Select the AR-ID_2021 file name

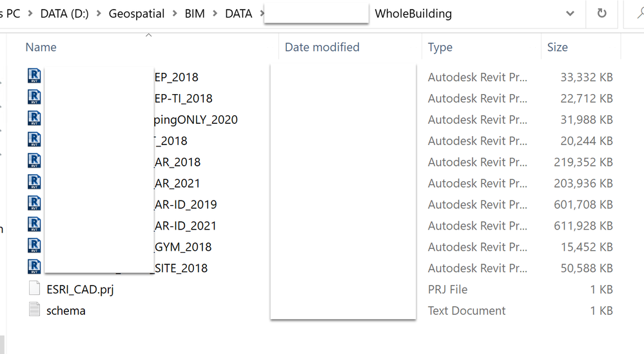click(186, 226)
